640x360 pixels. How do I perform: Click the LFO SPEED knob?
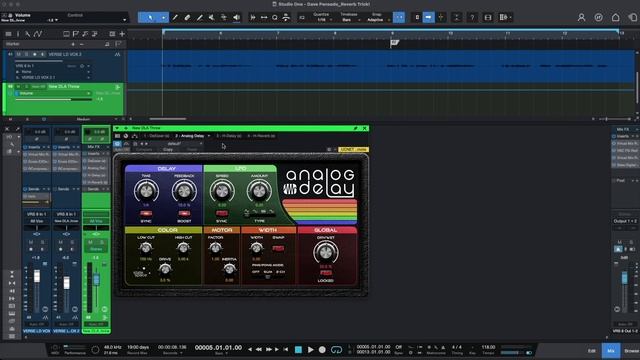tap(222, 191)
